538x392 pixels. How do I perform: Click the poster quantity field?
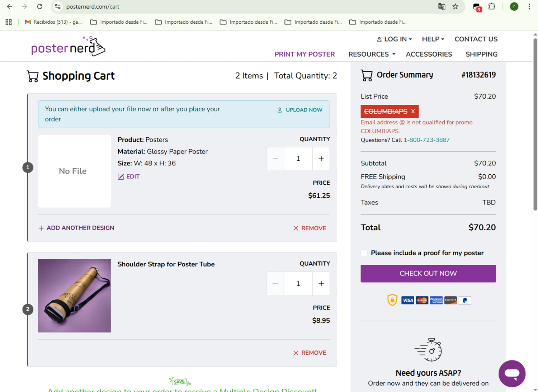(x=298, y=159)
